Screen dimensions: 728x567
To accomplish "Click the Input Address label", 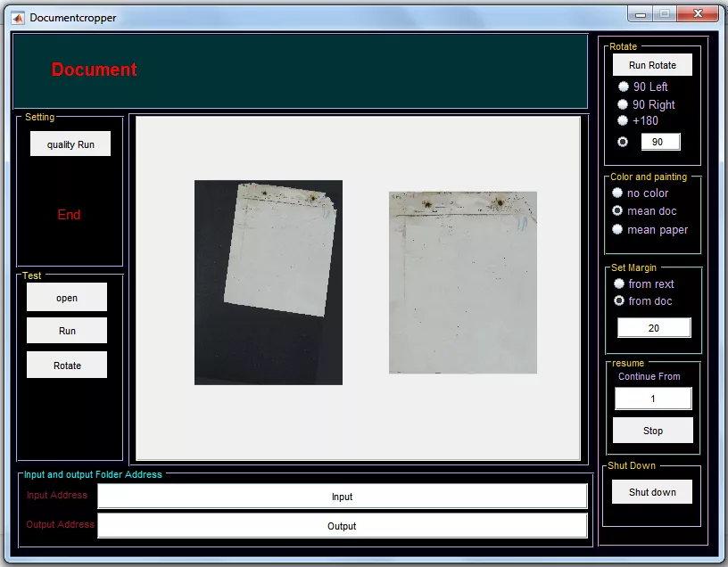I will [x=57, y=495].
